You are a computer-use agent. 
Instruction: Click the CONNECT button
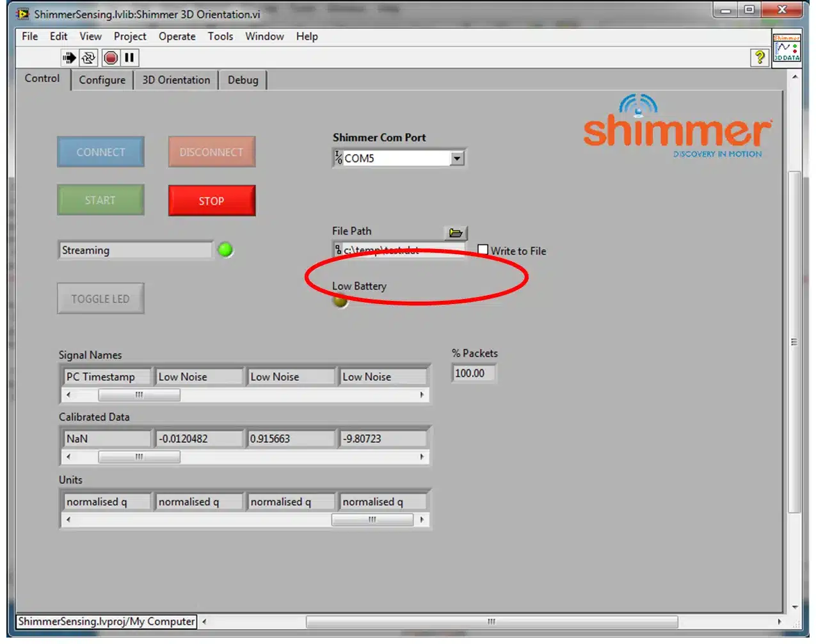pyautogui.click(x=100, y=152)
